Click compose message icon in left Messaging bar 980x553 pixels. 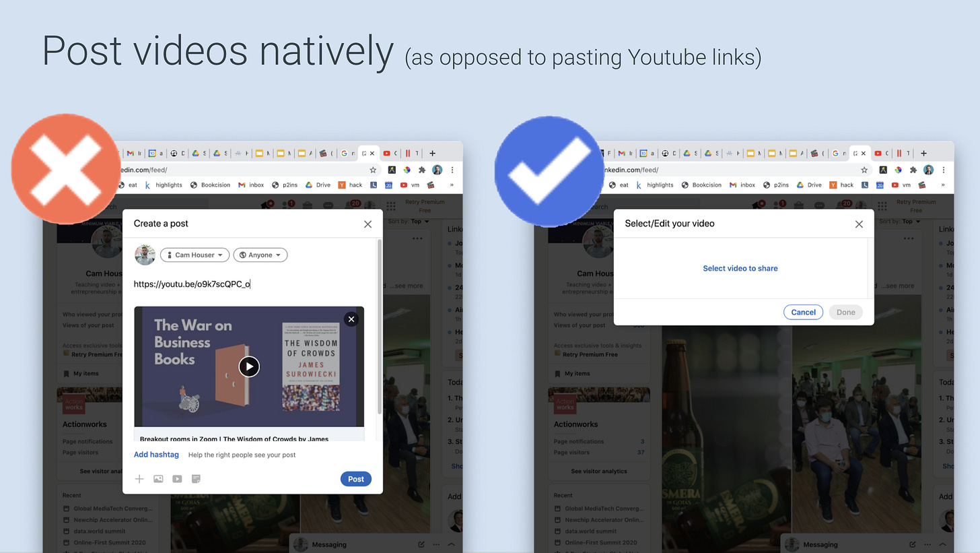(x=421, y=544)
